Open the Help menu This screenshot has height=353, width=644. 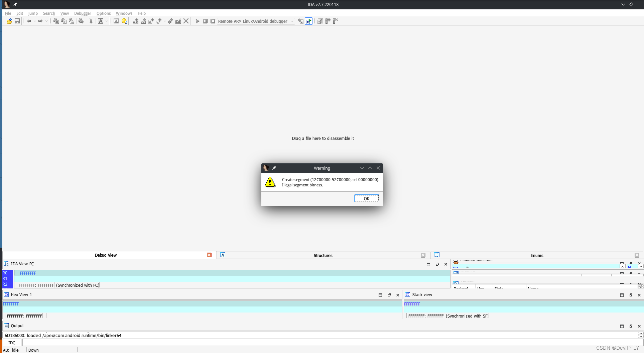point(142,13)
